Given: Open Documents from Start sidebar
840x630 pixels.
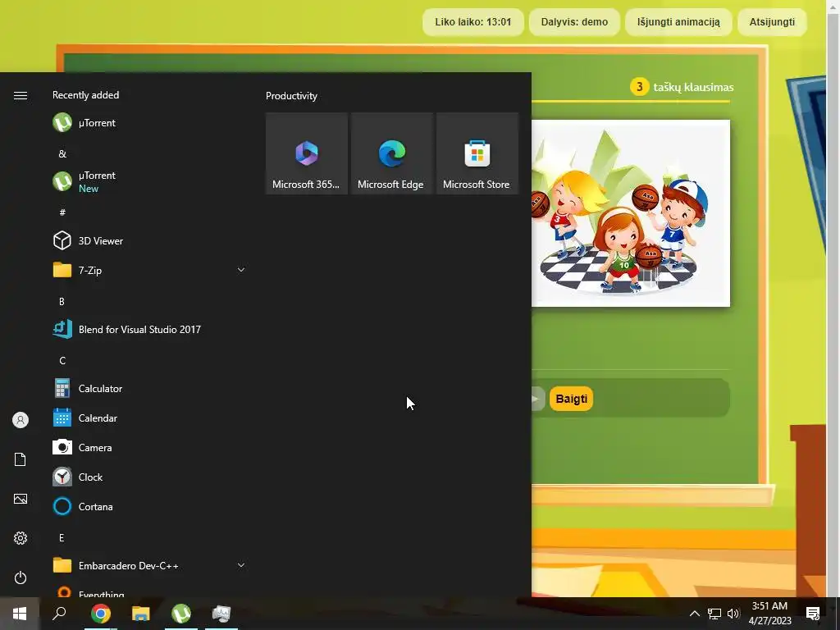Looking at the screenshot, I should 21,459.
